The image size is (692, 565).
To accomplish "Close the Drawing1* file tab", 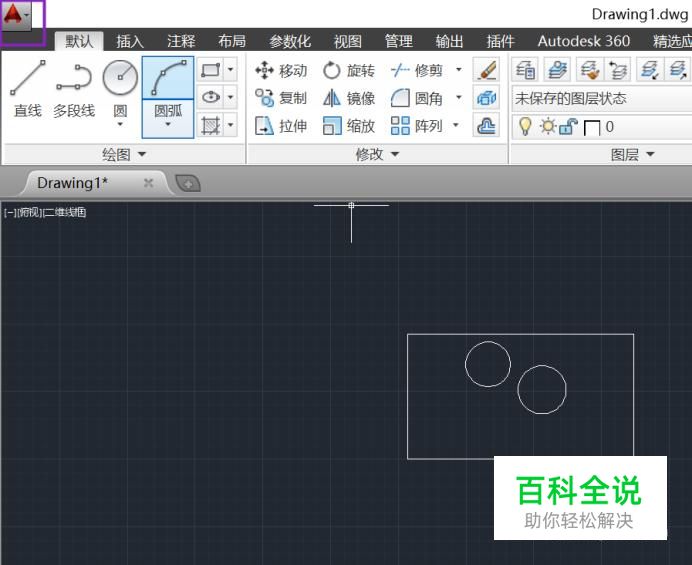I will click(149, 183).
